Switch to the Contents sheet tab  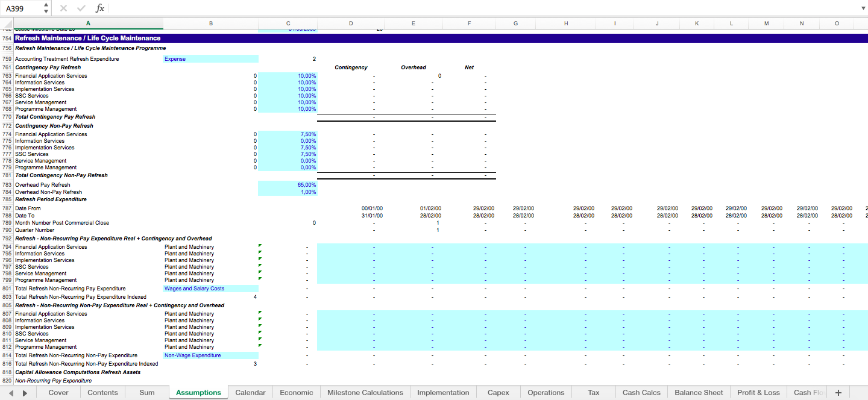coord(102,393)
